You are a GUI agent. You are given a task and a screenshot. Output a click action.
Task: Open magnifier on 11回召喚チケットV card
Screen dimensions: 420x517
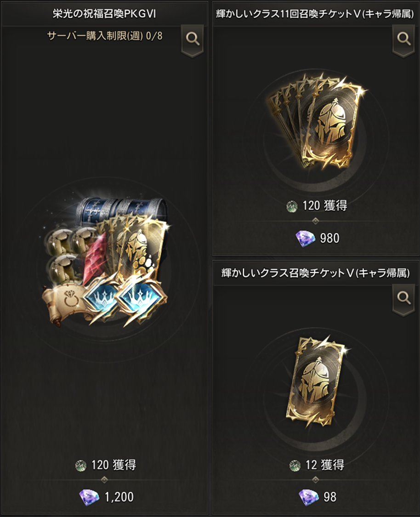(403, 40)
